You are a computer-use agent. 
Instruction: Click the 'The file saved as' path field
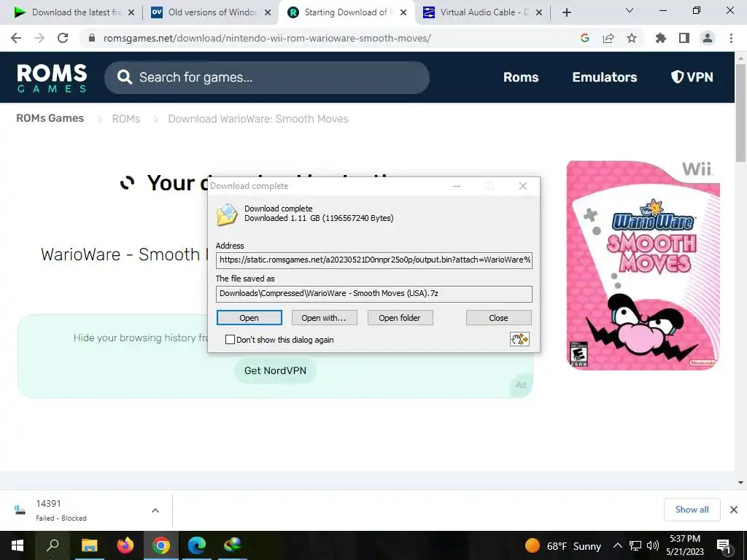pos(374,294)
